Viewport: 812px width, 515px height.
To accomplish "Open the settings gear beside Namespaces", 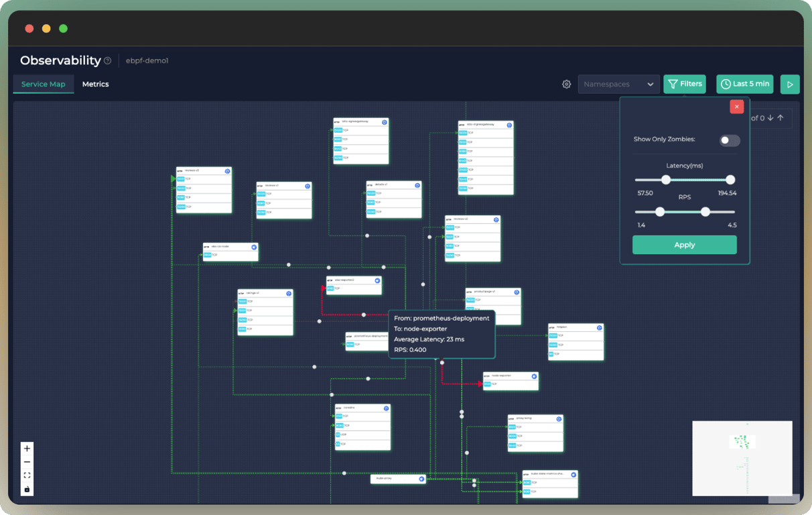I will point(566,84).
